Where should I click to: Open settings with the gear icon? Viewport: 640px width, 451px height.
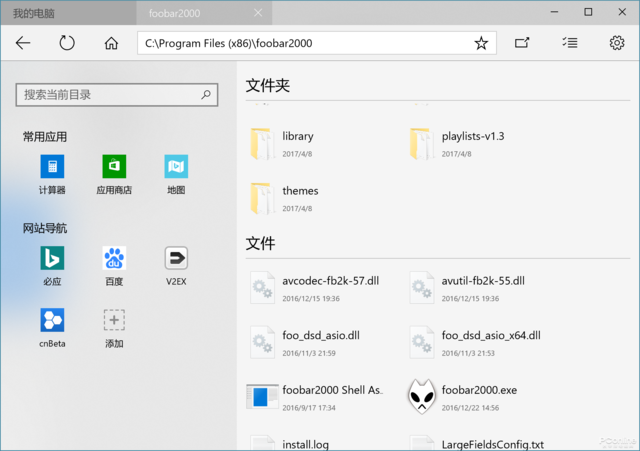tap(617, 42)
